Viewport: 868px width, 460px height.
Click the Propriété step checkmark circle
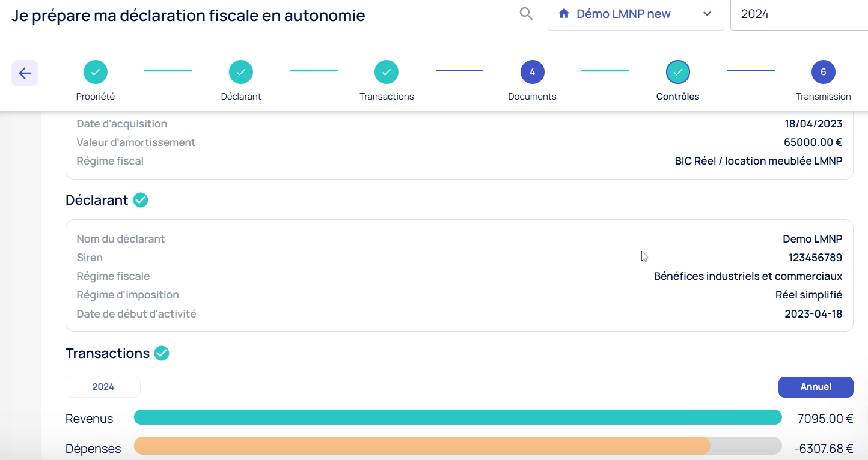96,72
